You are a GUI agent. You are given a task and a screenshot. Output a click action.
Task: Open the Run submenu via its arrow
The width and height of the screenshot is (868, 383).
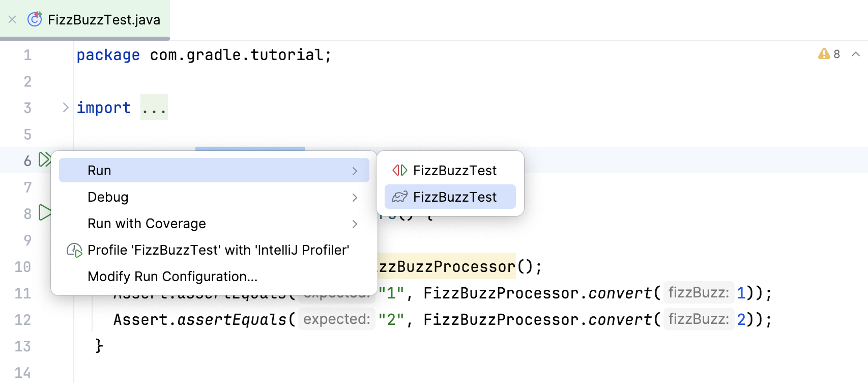click(x=355, y=171)
